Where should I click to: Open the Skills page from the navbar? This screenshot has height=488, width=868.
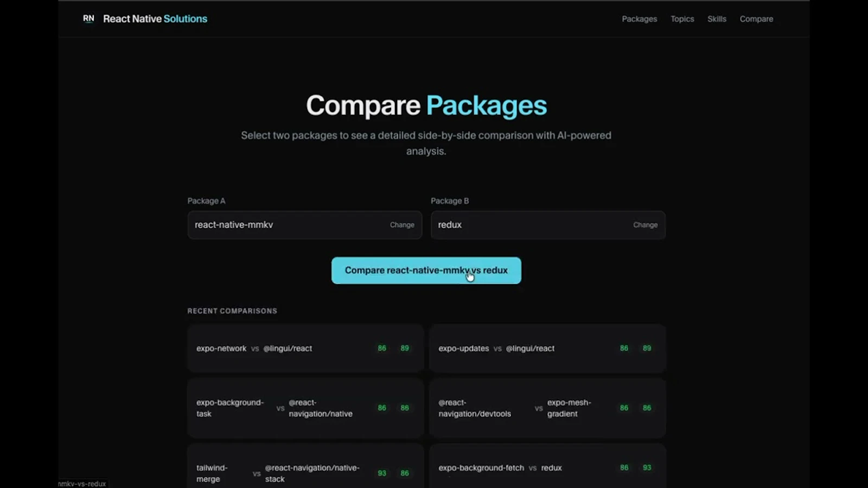click(x=717, y=18)
